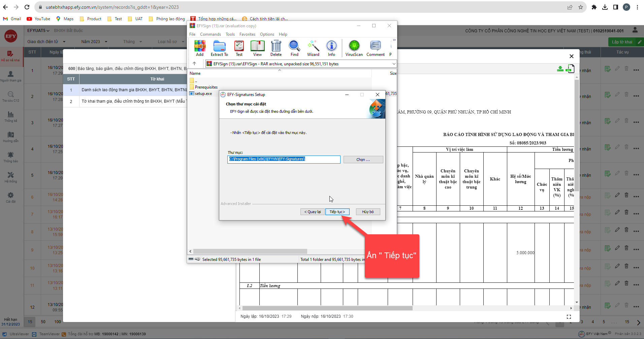Expand the archive path dropdown

coord(393,64)
